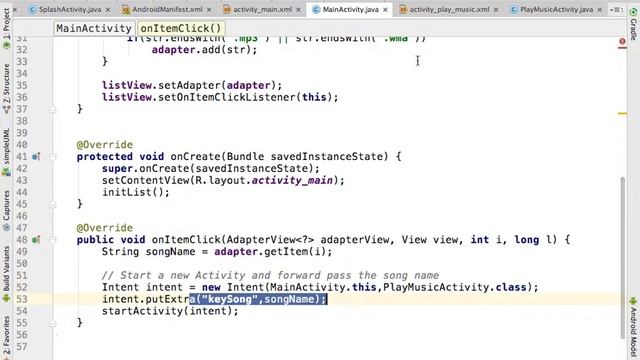Open the Android Model tool window
640x360 pixels.
pos(633,328)
